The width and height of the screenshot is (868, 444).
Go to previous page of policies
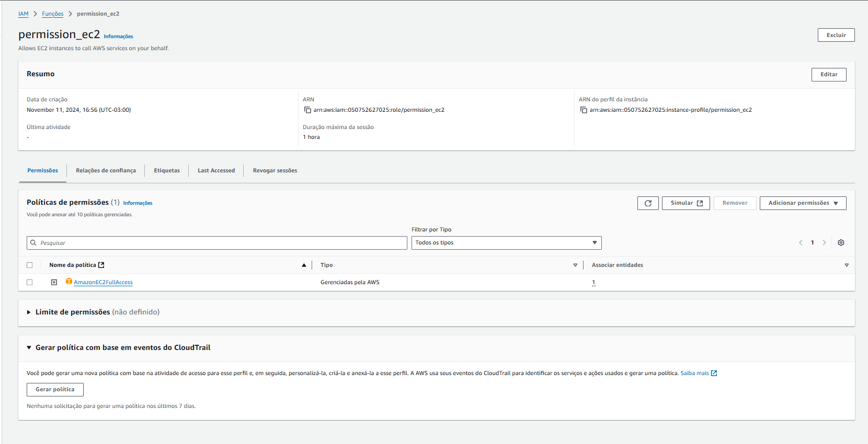click(x=801, y=243)
